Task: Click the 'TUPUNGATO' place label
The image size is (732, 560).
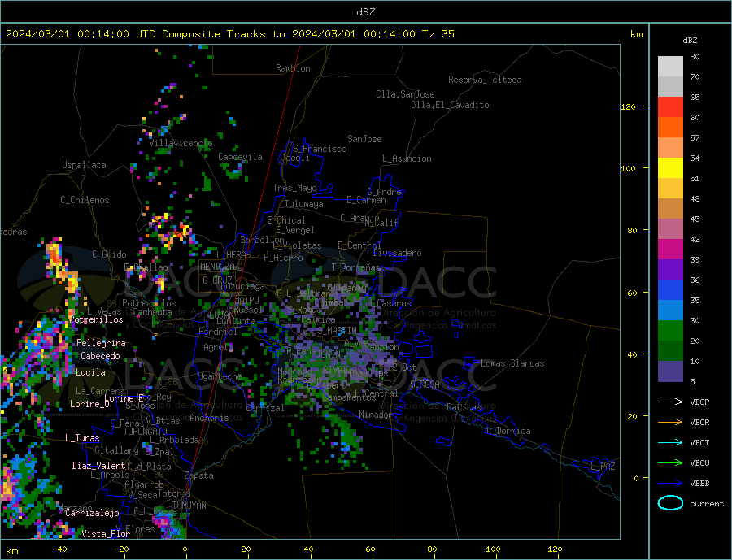Action: tap(146, 432)
